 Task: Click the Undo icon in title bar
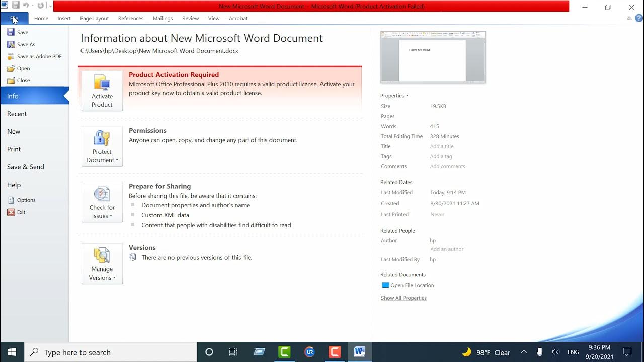click(x=26, y=6)
